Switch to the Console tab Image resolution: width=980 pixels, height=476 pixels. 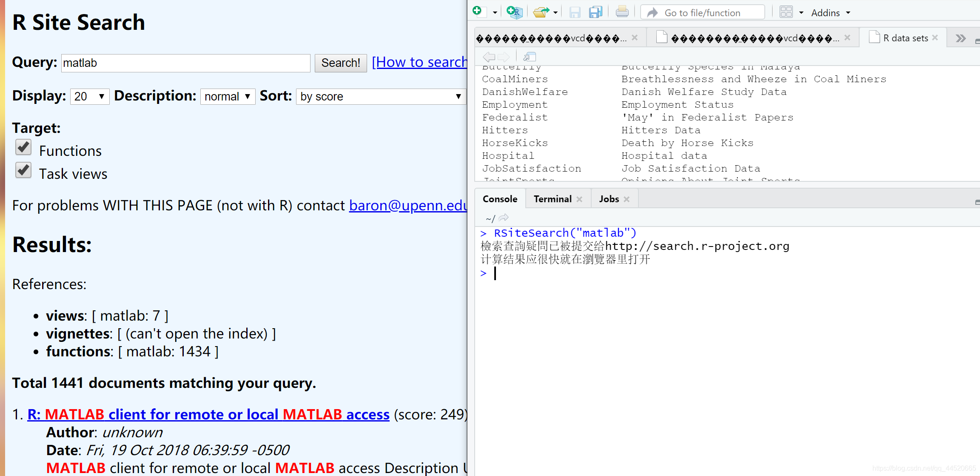point(500,199)
